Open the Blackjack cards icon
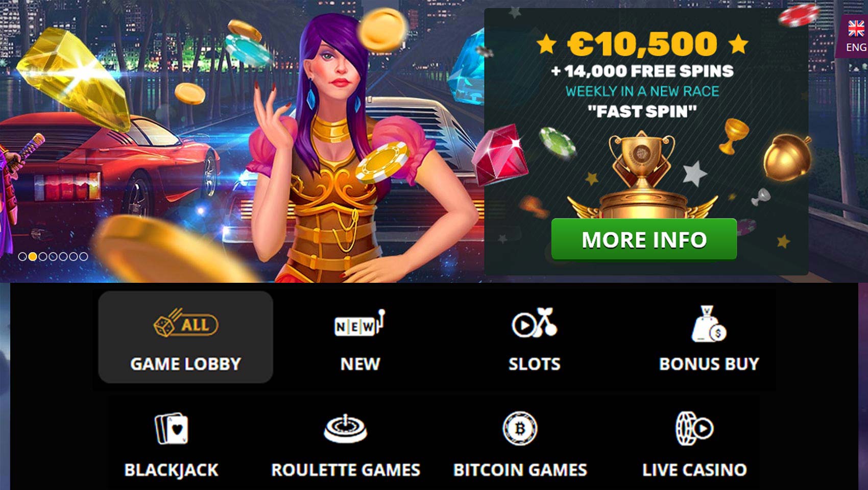This screenshot has width=868, height=490. 172,428
